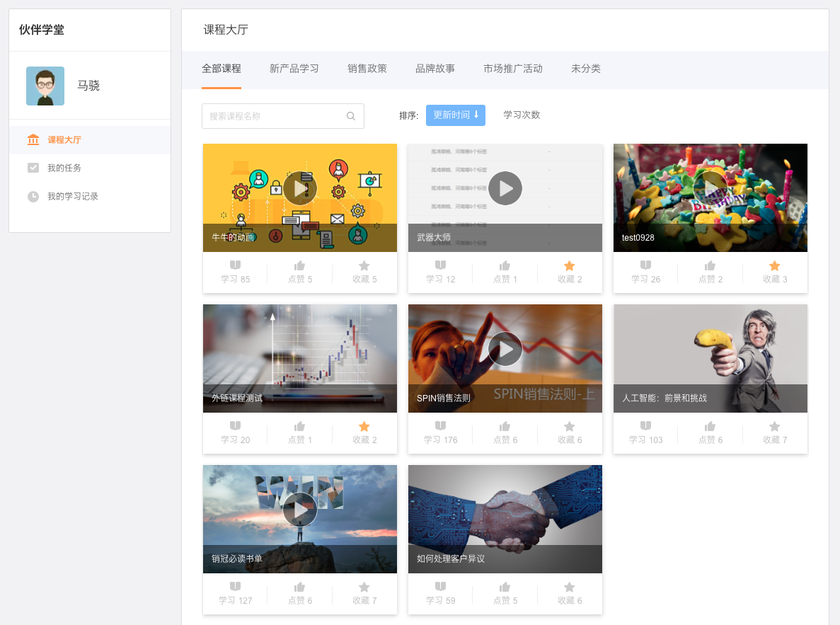Image resolution: width=840 pixels, height=625 pixels.
Task: Like the 销冠必读书单 course thumbs-up icon
Action: (x=299, y=587)
